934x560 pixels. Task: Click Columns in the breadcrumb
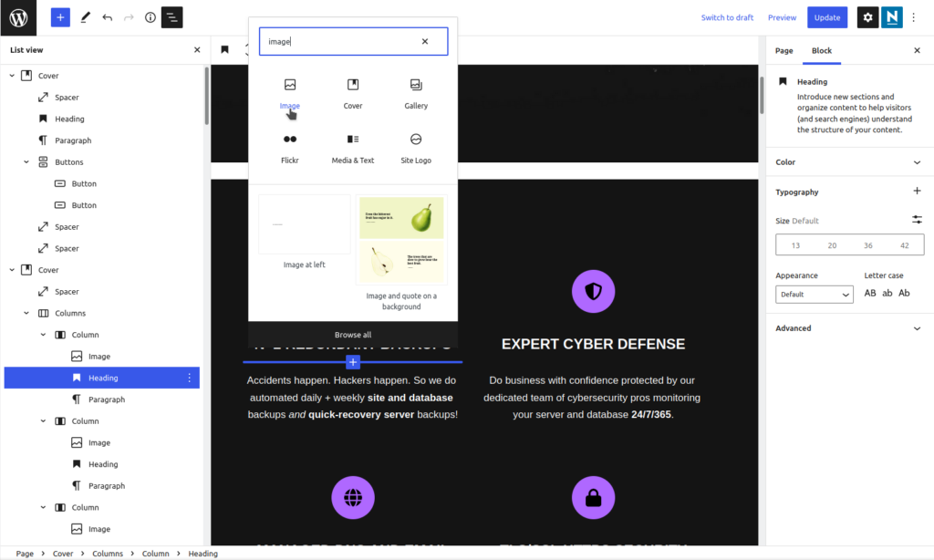[108, 554]
